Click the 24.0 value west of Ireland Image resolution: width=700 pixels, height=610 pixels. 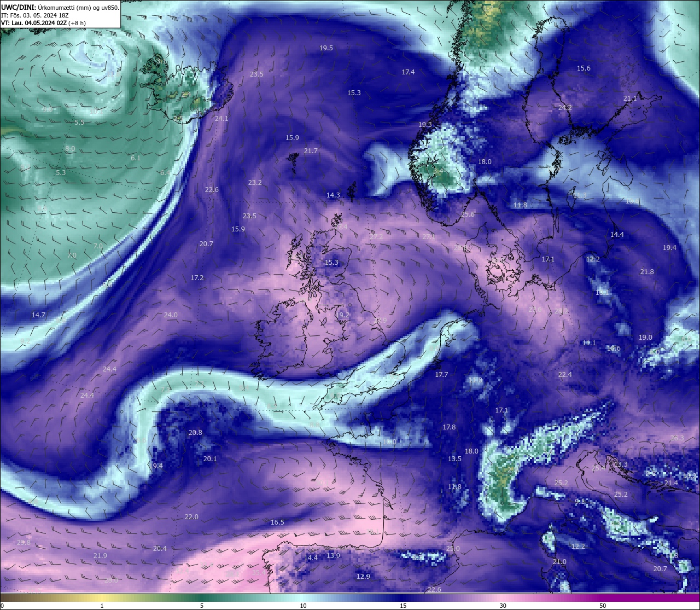[x=171, y=315]
